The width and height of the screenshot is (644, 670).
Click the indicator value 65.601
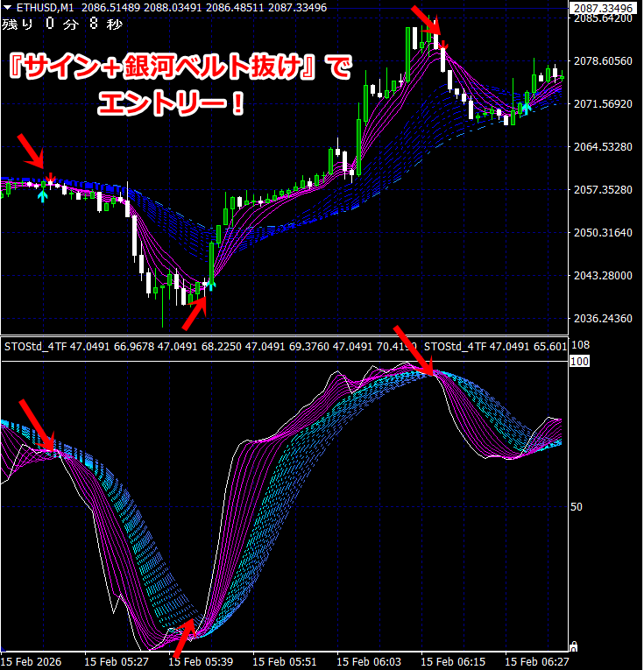pyautogui.click(x=550, y=347)
